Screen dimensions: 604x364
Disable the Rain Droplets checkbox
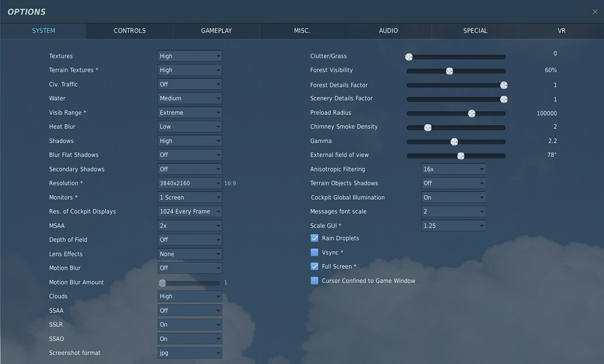(x=314, y=238)
